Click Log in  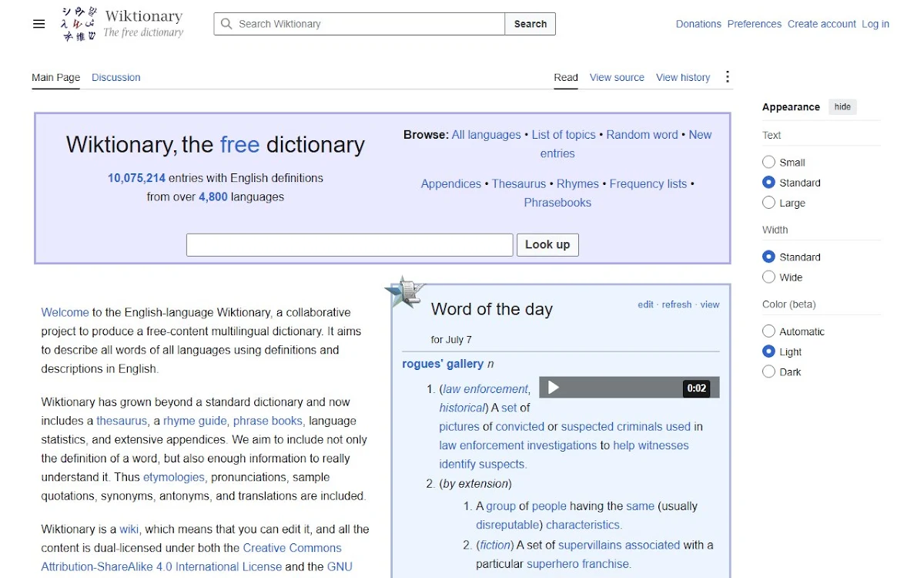(x=875, y=24)
